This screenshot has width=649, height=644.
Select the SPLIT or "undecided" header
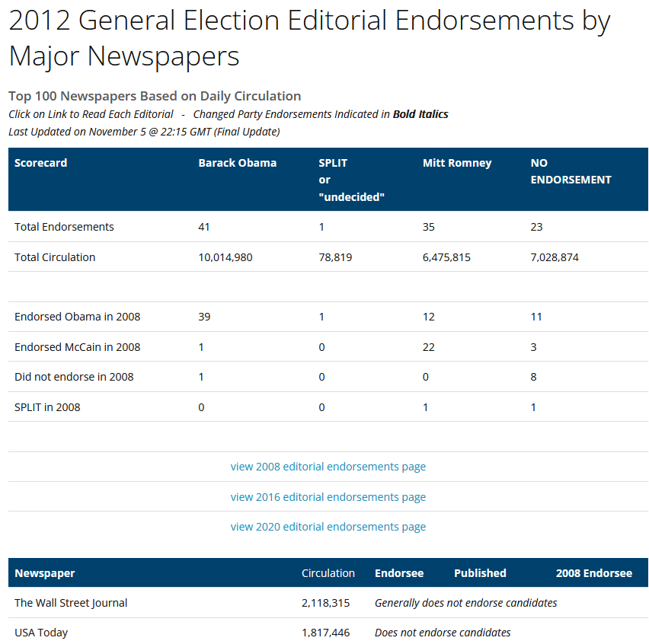pyautogui.click(x=351, y=180)
